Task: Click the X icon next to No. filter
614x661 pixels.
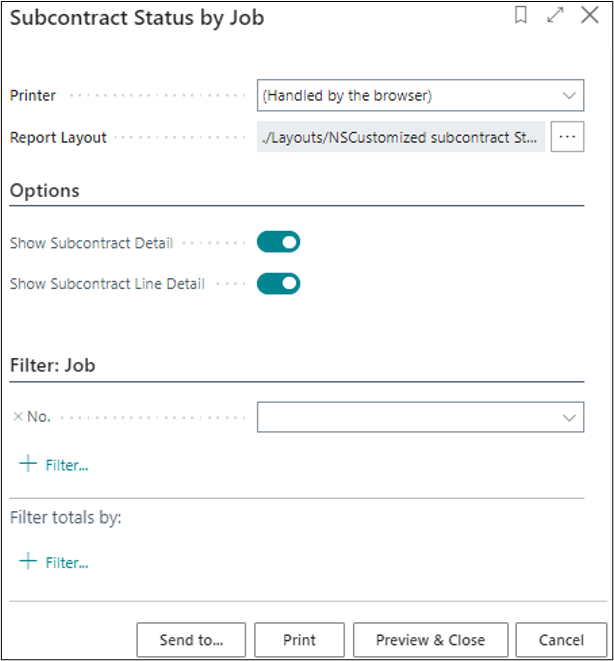Action: [17, 417]
